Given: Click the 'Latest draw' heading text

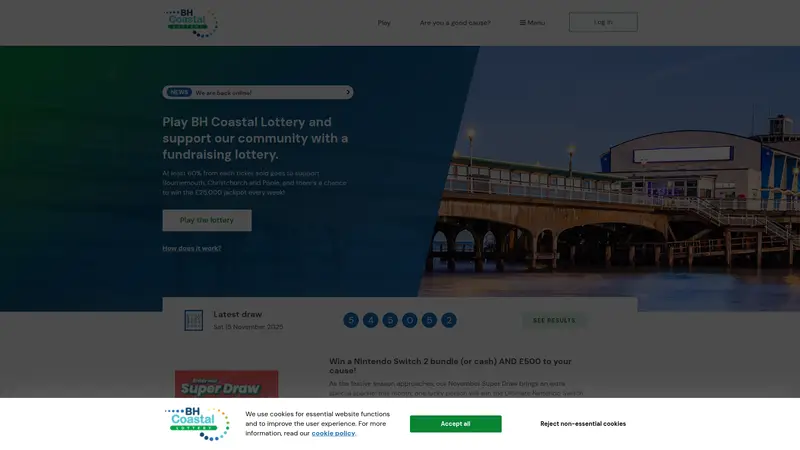Looking at the screenshot, I should pos(238,314).
